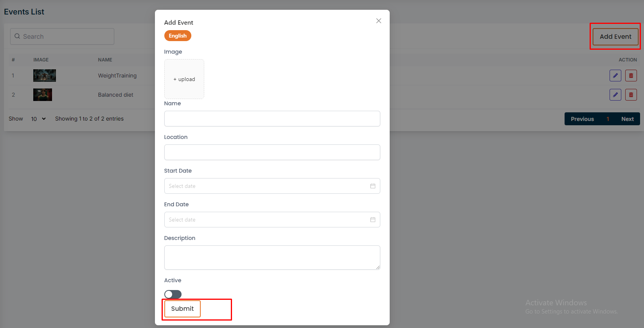
Task: Click the Next pagination button
Action: [x=627, y=119]
